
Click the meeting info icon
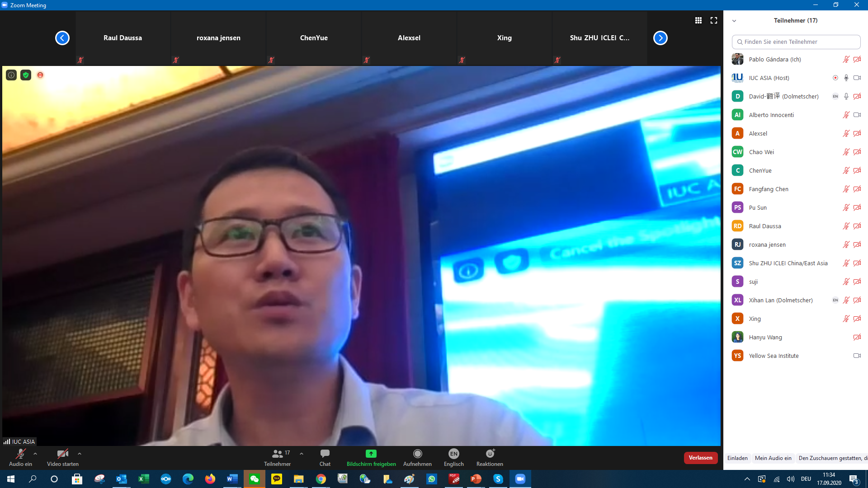pos(11,75)
